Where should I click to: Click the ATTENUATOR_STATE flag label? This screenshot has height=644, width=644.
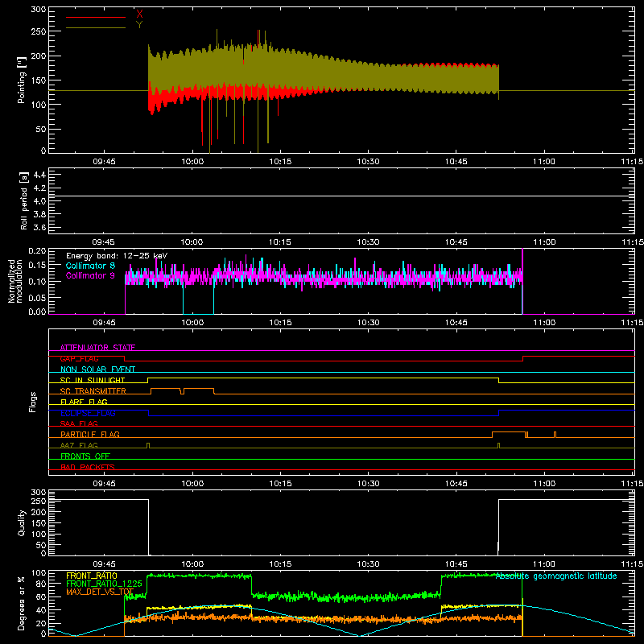pyautogui.click(x=97, y=348)
